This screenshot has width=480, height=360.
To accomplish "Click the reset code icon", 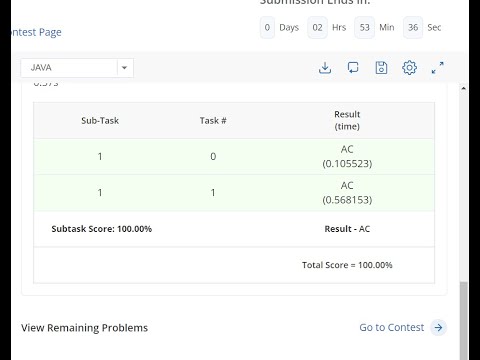I will (353, 68).
